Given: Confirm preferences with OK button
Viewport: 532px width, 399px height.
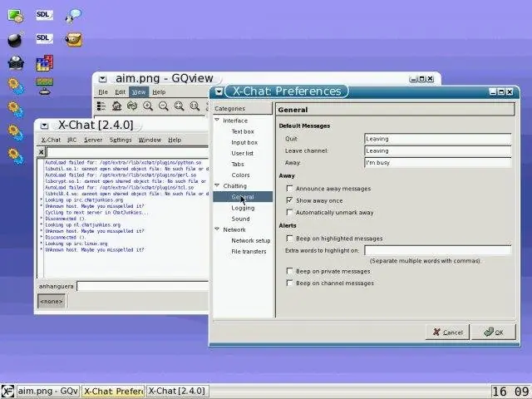Looking at the screenshot, I should coord(494,332).
